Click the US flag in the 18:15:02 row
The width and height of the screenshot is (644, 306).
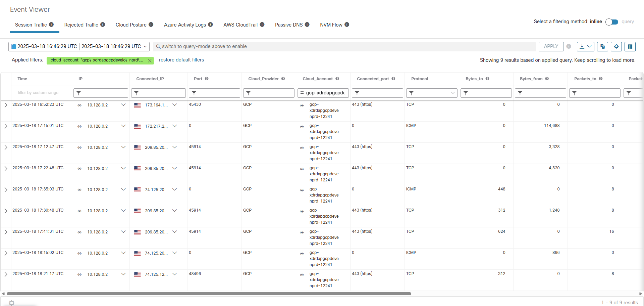pos(137,253)
